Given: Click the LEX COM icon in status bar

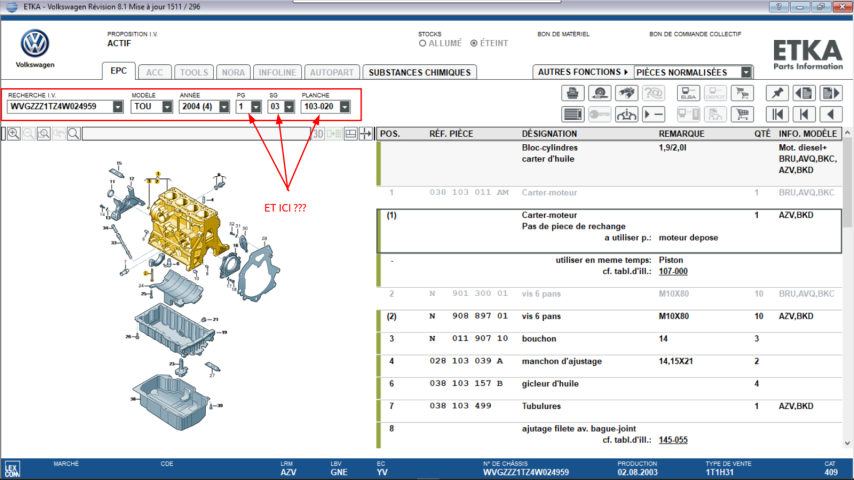Looking at the screenshot, I should pyautogui.click(x=12, y=470).
